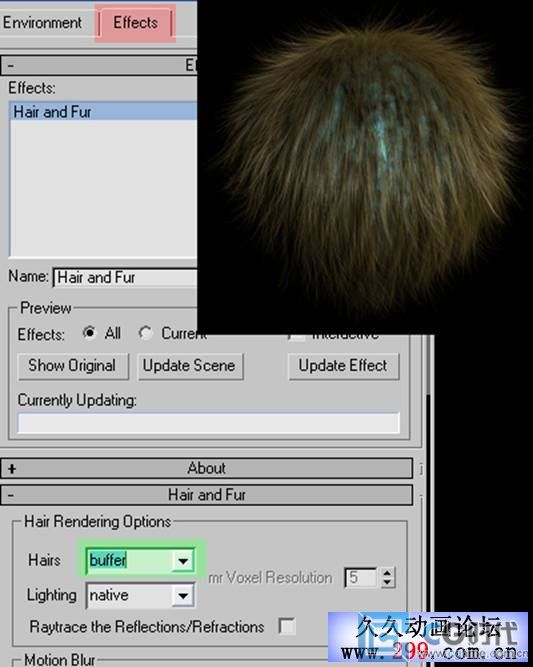Open the Effects tab

(135, 23)
